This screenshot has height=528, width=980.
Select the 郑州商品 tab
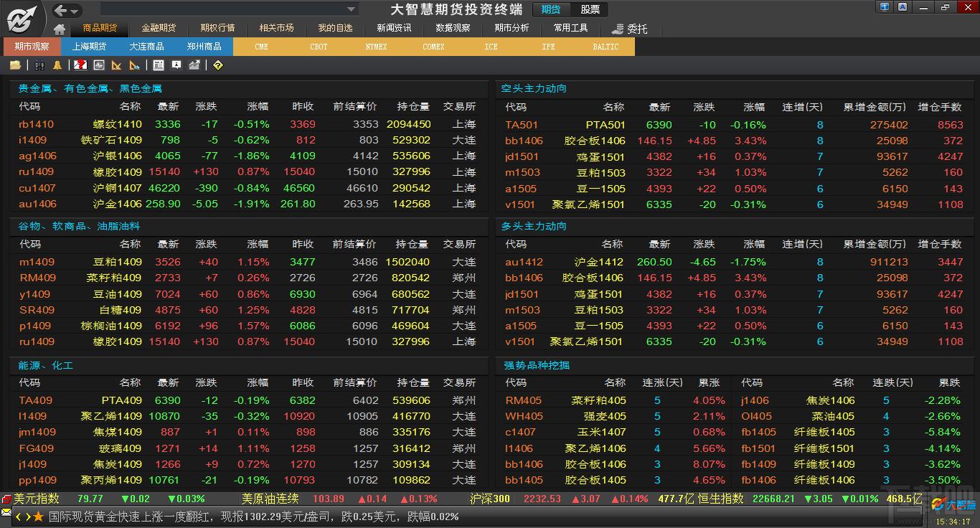[204, 47]
